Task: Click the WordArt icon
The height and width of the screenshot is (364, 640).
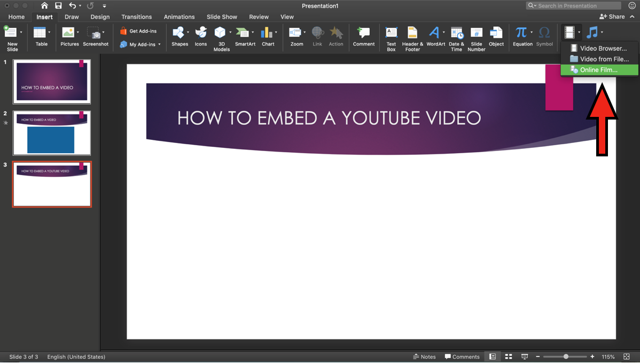Action: pos(434,33)
